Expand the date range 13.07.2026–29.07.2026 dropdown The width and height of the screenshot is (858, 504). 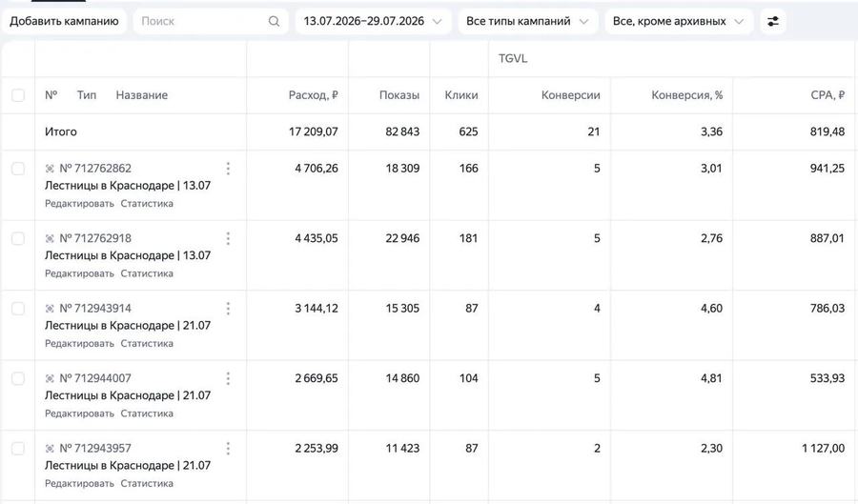pos(373,21)
